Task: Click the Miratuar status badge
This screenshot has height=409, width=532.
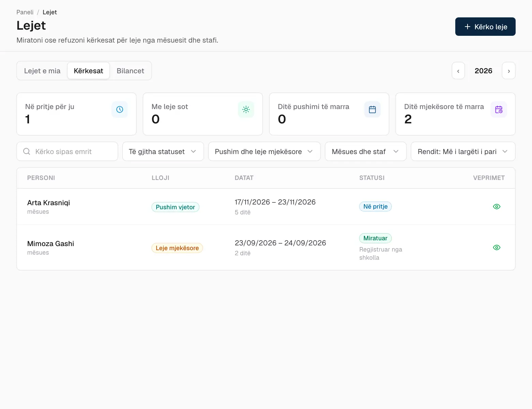Action: 375,238
